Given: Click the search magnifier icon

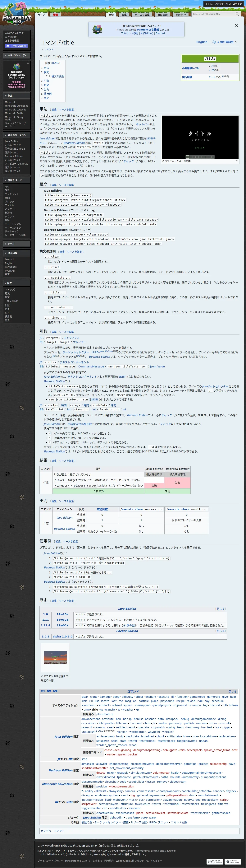Looking at the screenshot, I should 237,14.
